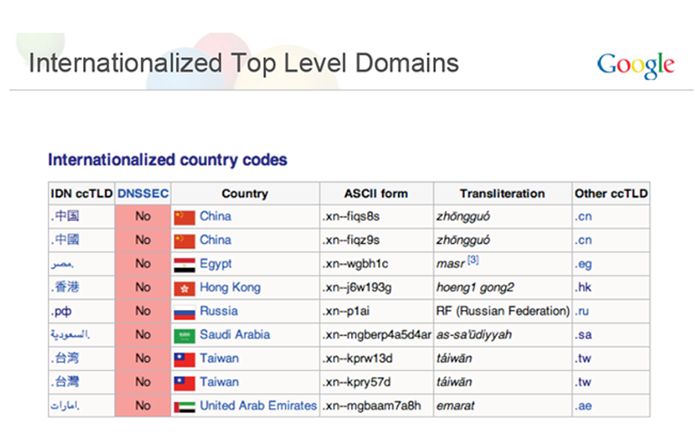Click the red No cell in Russia row

click(143, 311)
